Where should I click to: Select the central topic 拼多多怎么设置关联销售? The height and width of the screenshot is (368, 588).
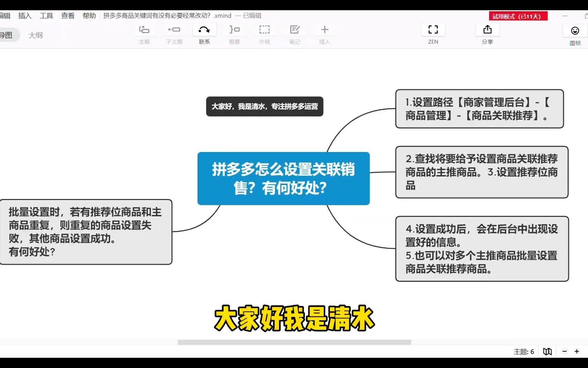click(x=283, y=178)
